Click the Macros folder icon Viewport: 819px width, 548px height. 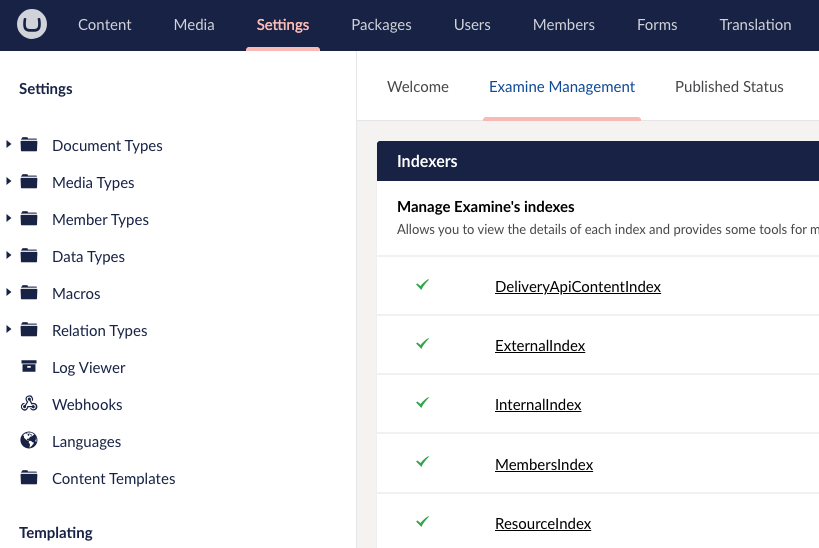point(29,293)
